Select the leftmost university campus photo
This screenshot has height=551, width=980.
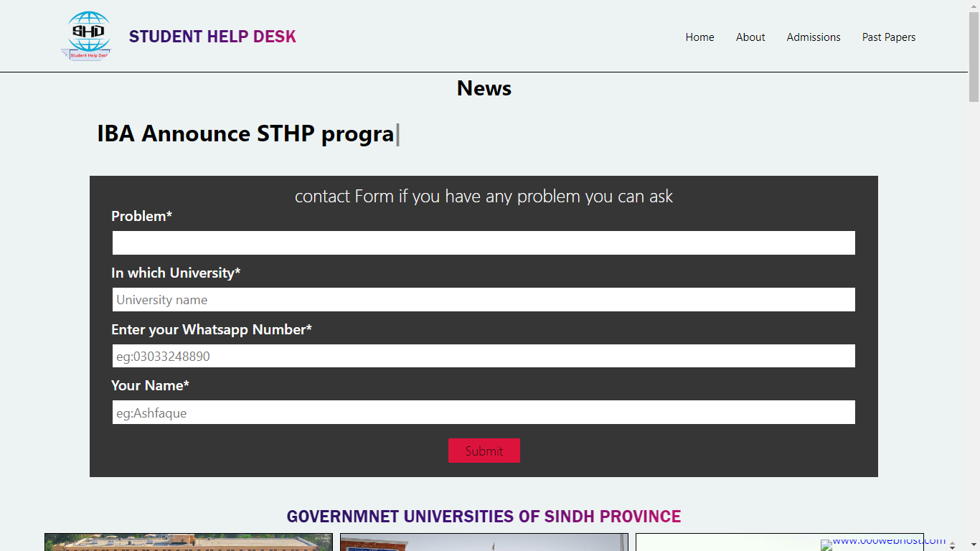[188, 544]
